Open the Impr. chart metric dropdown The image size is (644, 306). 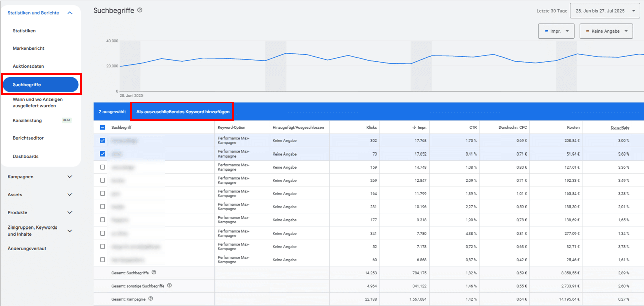coord(556,31)
